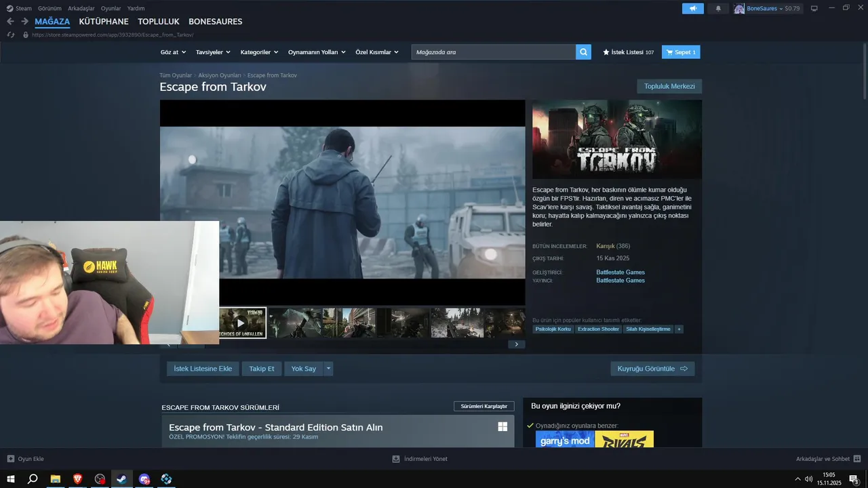The height and width of the screenshot is (488, 868).
Task: Click the Silah Kişiselleştirme tag
Action: 648,329
